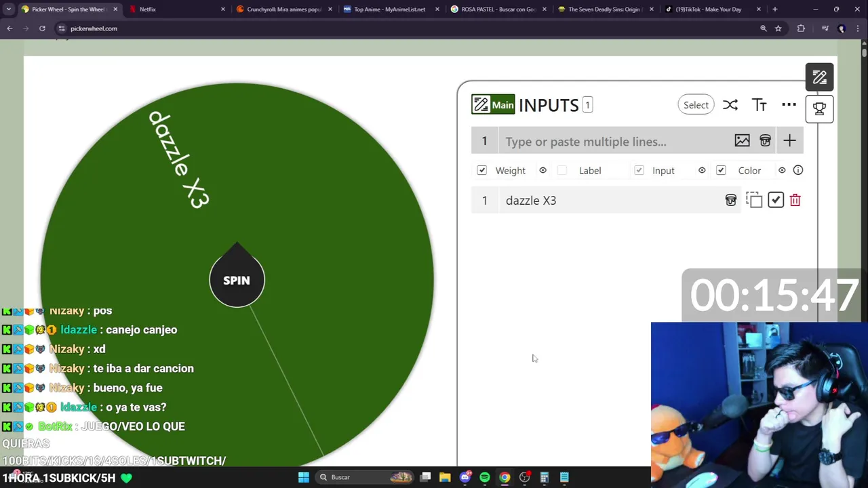Toggle the Input column eye visibility
The width and height of the screenshot is (868, 488).
(x=702, y=171)
